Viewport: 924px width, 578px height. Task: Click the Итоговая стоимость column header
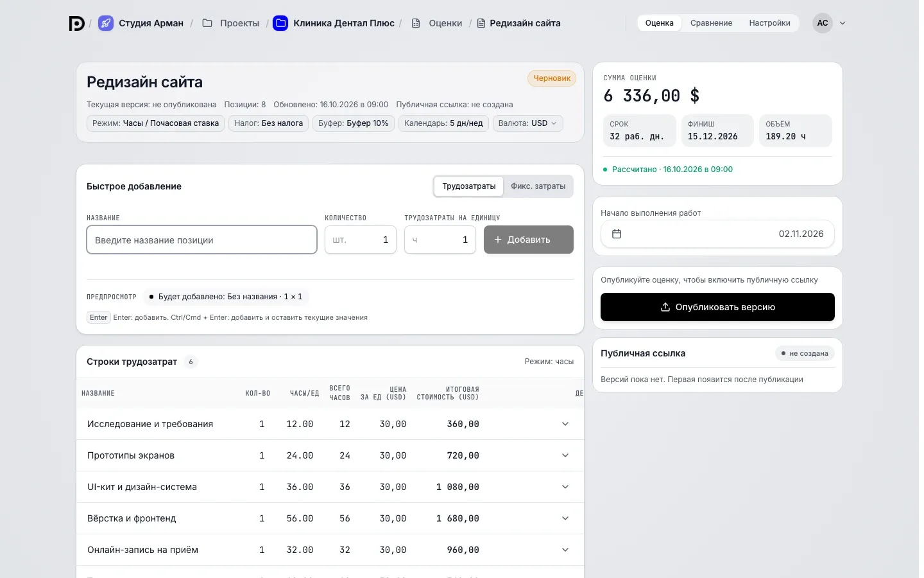pos(448,393)
